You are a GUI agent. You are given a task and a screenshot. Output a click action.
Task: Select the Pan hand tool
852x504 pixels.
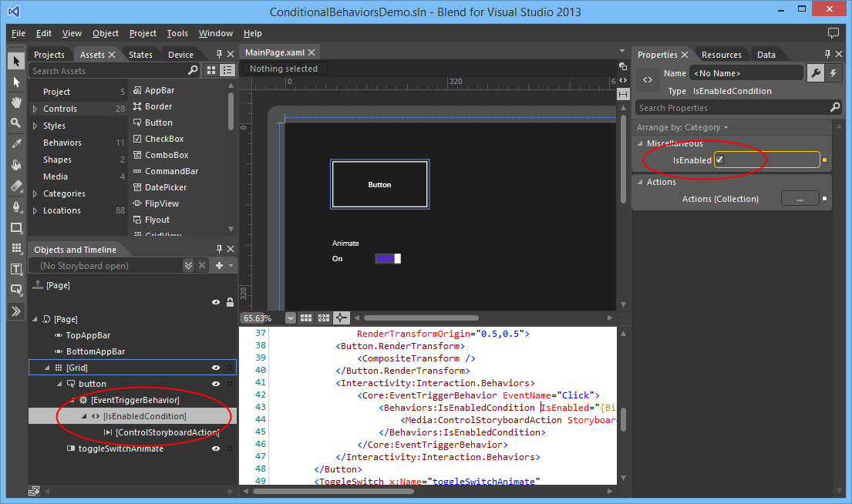point(16,102)
